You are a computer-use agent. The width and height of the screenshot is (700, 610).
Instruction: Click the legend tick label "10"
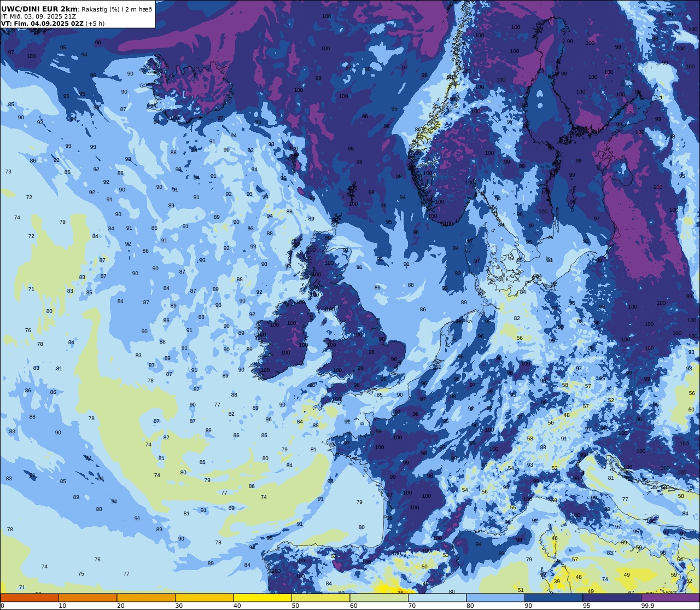(x=62, y=606)
